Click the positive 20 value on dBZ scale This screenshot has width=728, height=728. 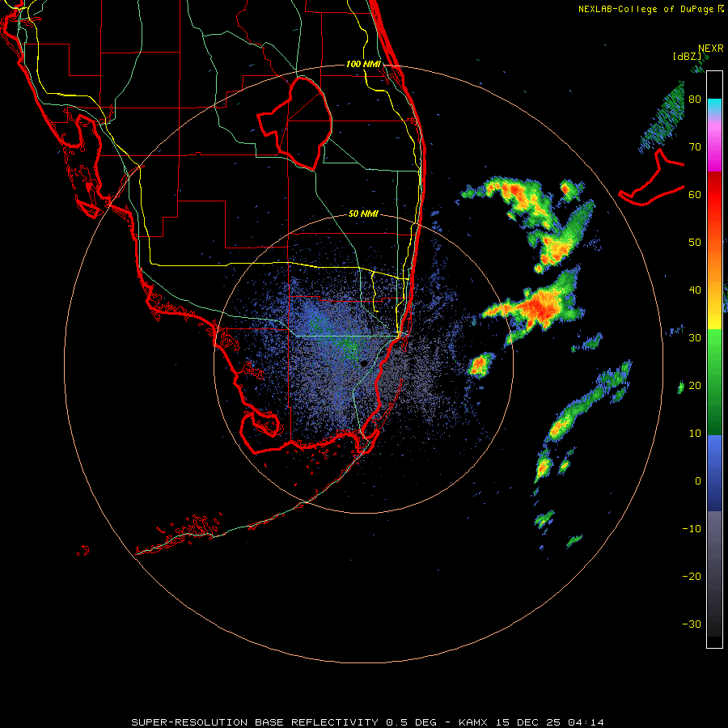[695, 386]
